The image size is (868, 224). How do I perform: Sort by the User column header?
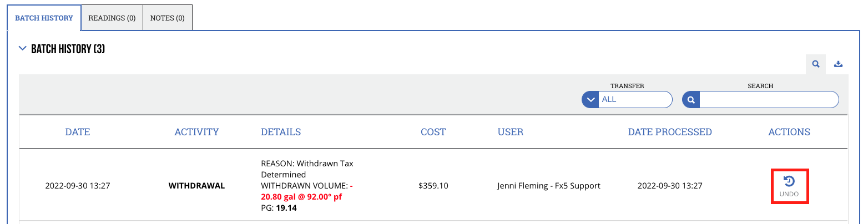pos(511,132)
